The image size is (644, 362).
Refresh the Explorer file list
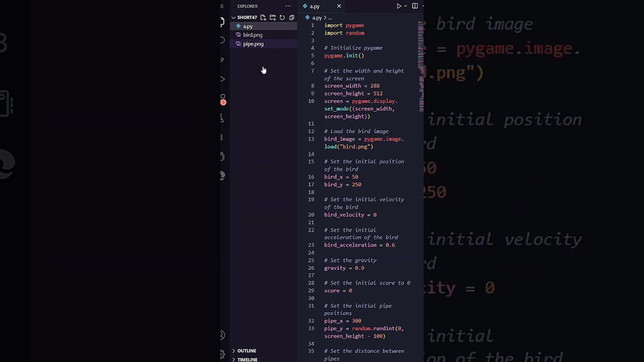pyautogui.click(x=282, y=18)
